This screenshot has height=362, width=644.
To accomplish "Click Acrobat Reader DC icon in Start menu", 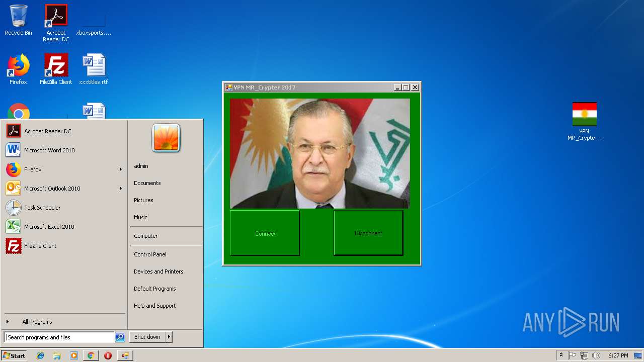I will click(14, 131).
